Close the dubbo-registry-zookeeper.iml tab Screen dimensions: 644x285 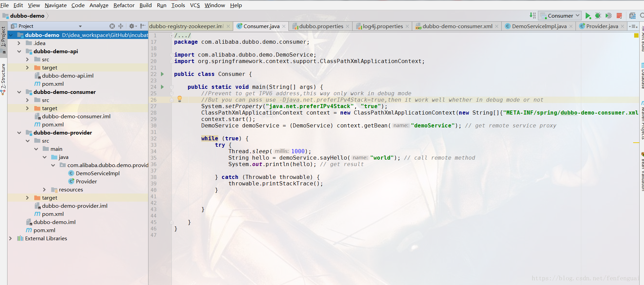pos(228,26)
